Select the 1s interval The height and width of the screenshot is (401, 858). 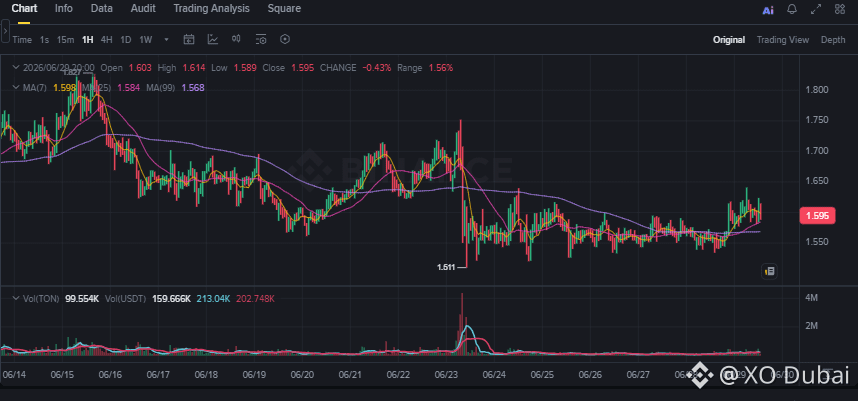click(44, 40)
